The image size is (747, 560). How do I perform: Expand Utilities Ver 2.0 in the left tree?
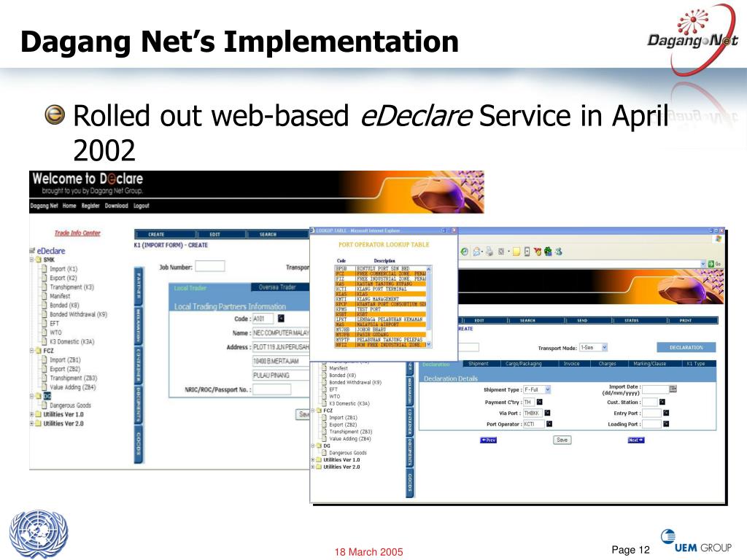(32, 424)
